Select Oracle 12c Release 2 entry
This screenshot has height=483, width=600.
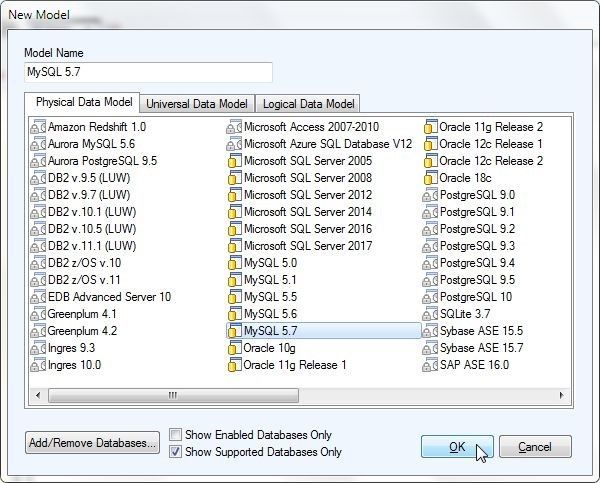click(x=484, y=161)
